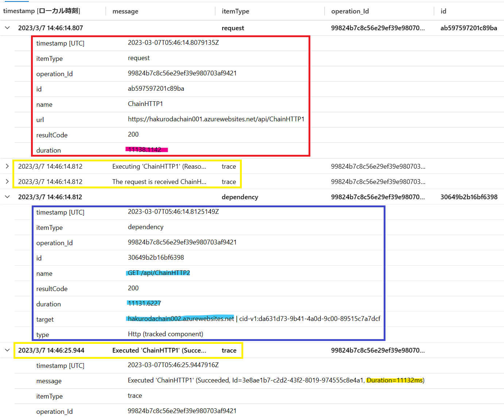Select the operation_Id column header
Viewport: 504px width, 420px height.
[350, 11]
